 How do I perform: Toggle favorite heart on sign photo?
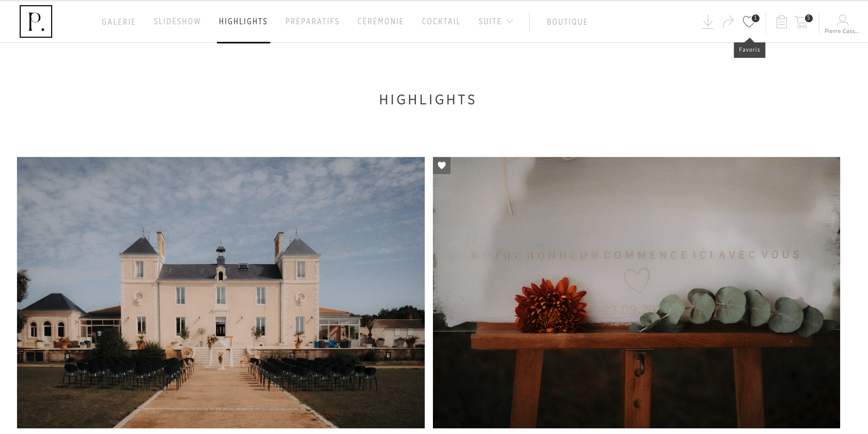442,165
